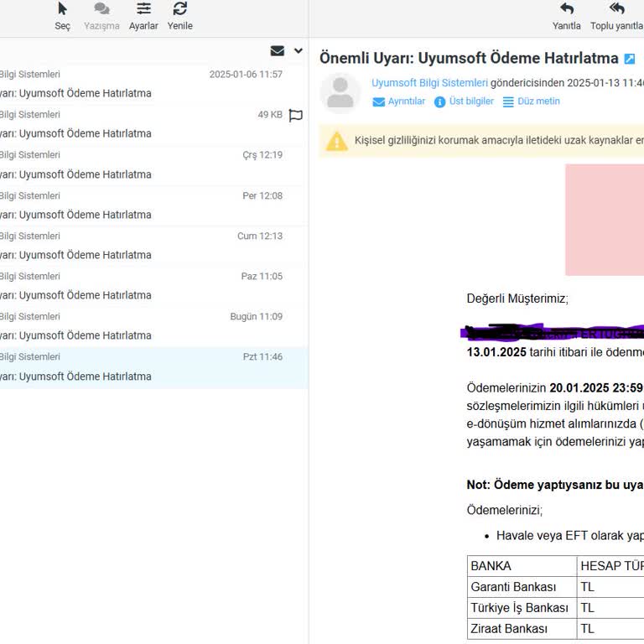Open message received Bugün 11:09
Viewport: 644px width, 644px height.
point(153,325)
